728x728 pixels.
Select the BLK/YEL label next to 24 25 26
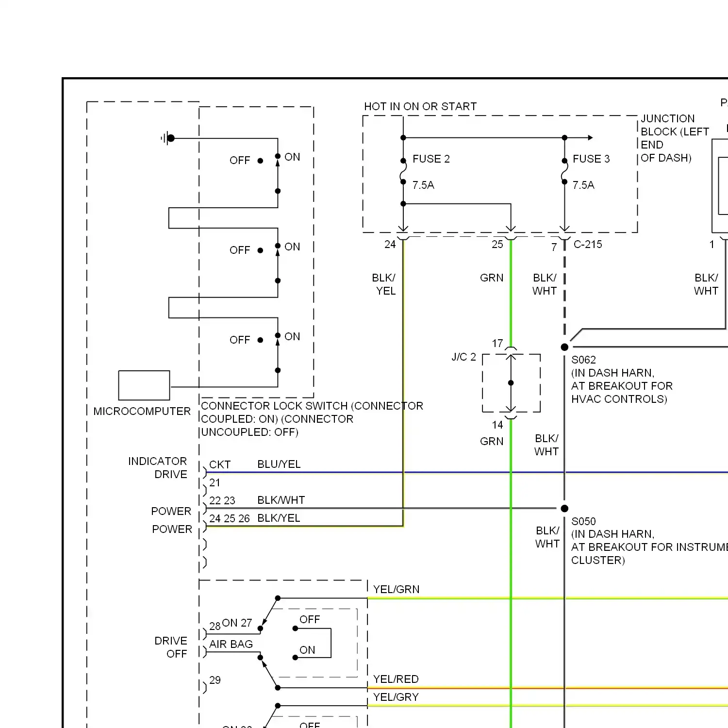[279, 518]
